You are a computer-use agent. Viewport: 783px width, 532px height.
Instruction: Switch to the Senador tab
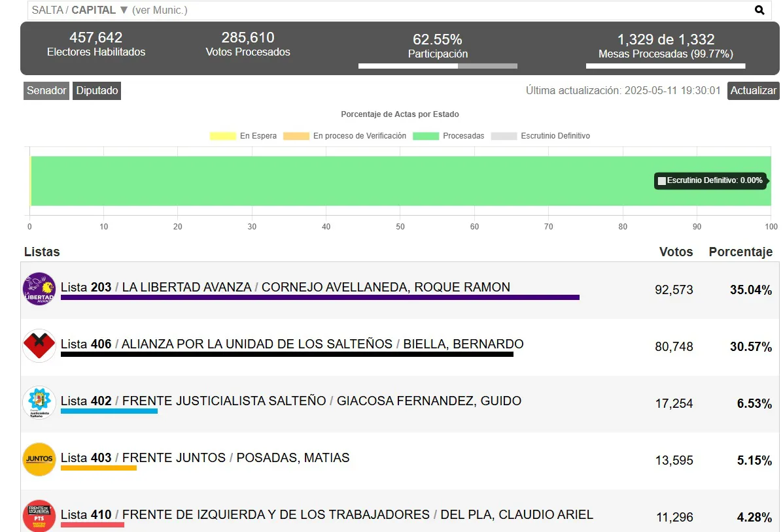(x=46, y=91)
